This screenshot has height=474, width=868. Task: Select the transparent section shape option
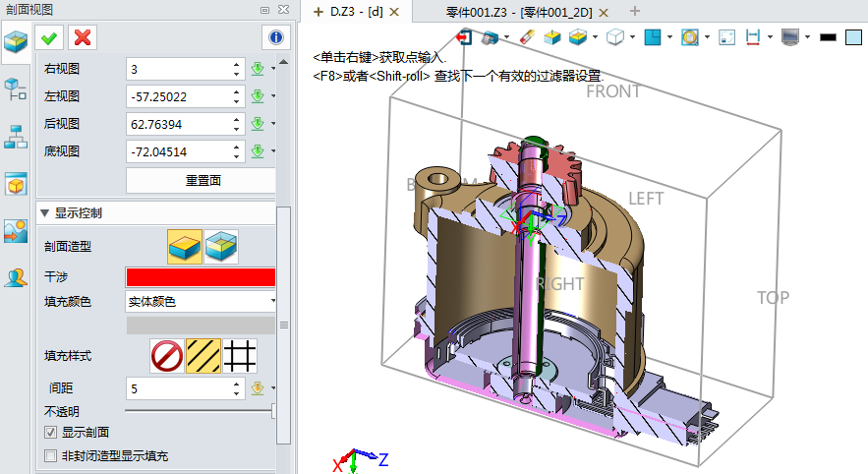[x=221, y=246]
